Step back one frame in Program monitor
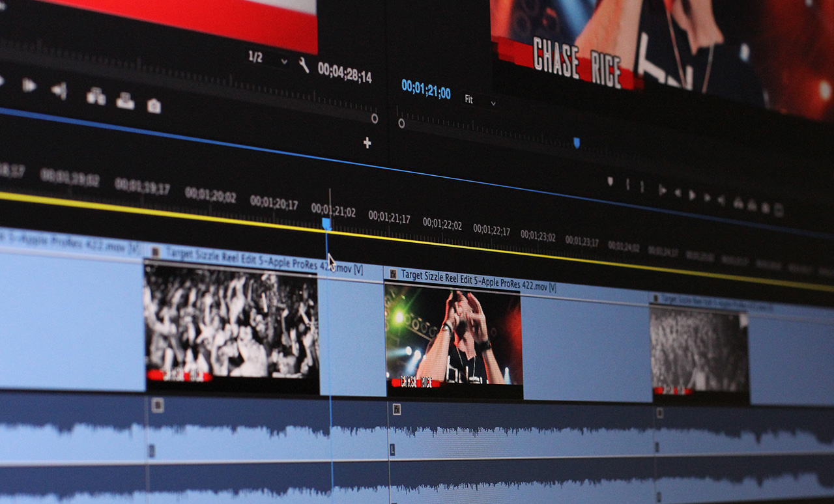 (678, 192)
